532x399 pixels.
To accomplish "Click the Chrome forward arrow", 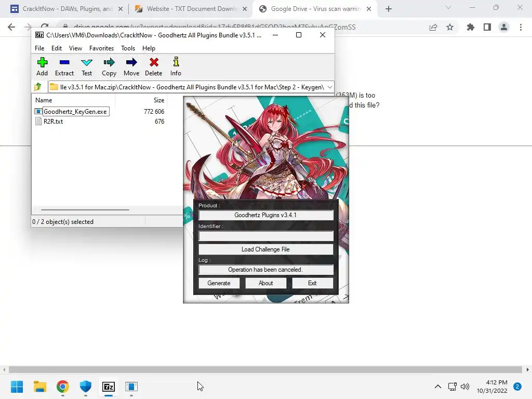I will pos(28,27).
